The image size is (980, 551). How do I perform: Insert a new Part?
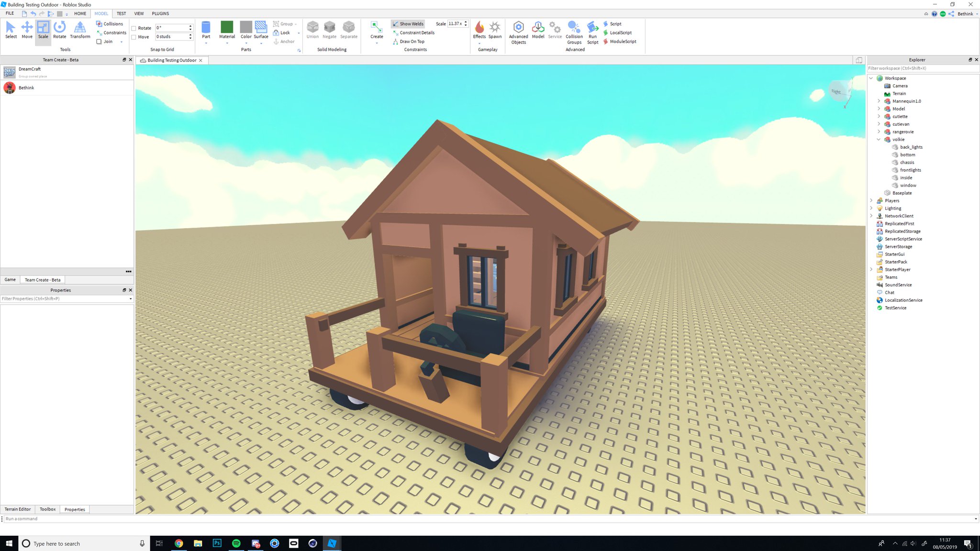pos(206,29)
